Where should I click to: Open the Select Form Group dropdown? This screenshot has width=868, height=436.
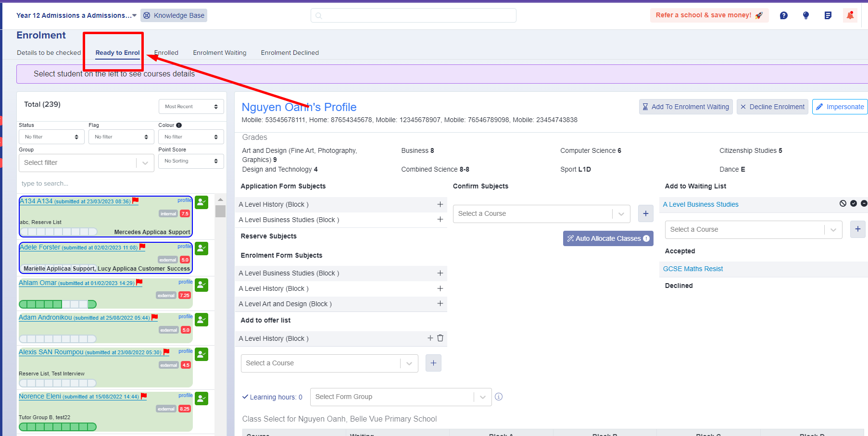pos(401,397)
